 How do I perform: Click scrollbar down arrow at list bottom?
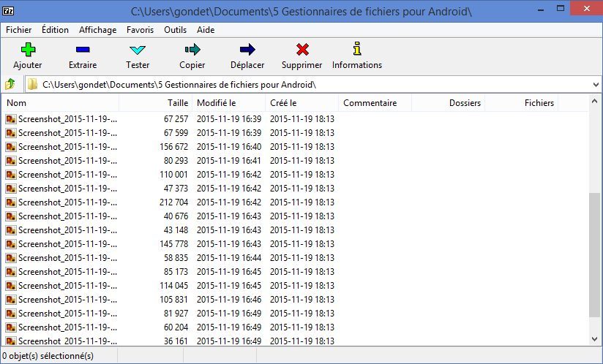point(595,339)
